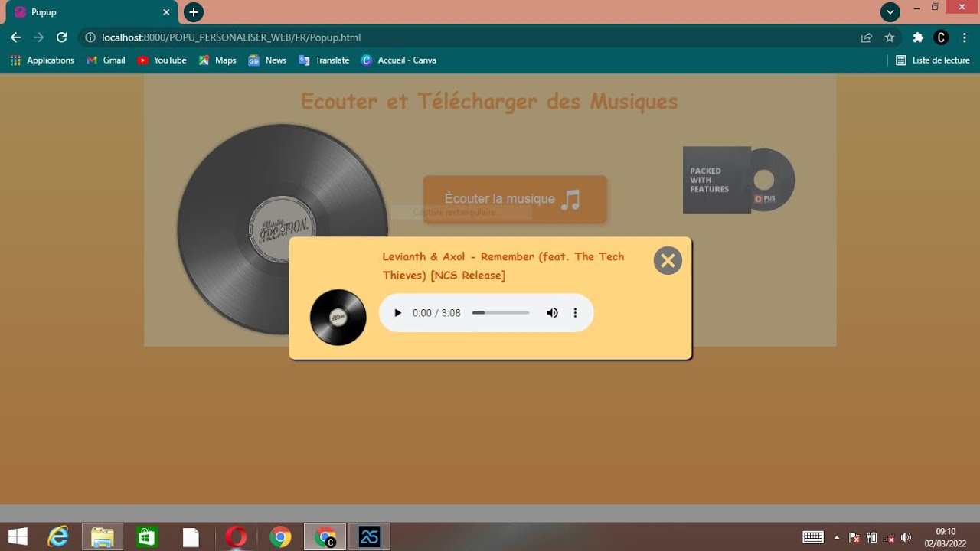Image resolution: width=980 pixels, height=551 pixels.
Task: Share this page from address bar
Action: coord(867,37)
